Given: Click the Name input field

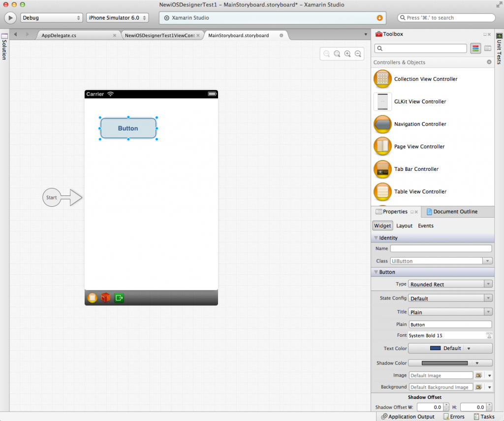Looking at the screenshot, I should pyautogui.click(x=441, y=248).
